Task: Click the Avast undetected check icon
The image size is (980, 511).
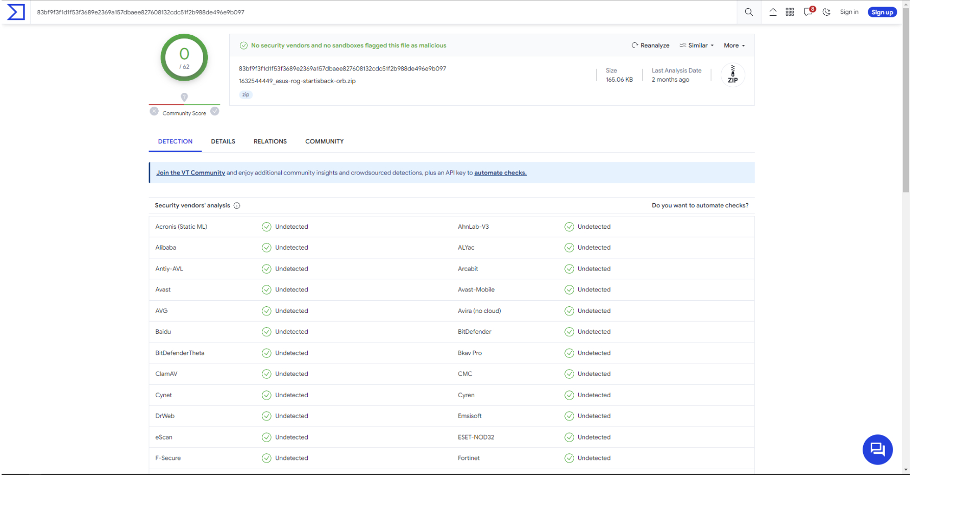Action: [266, 290]
